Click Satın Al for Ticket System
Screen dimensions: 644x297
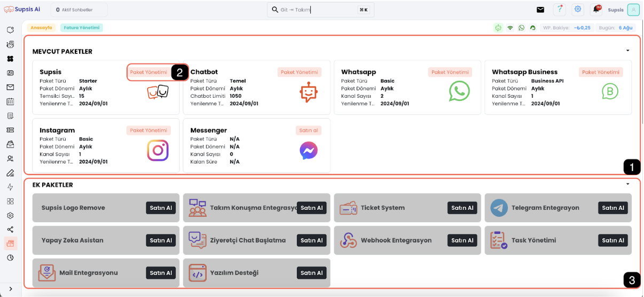[x=462, y=208]
